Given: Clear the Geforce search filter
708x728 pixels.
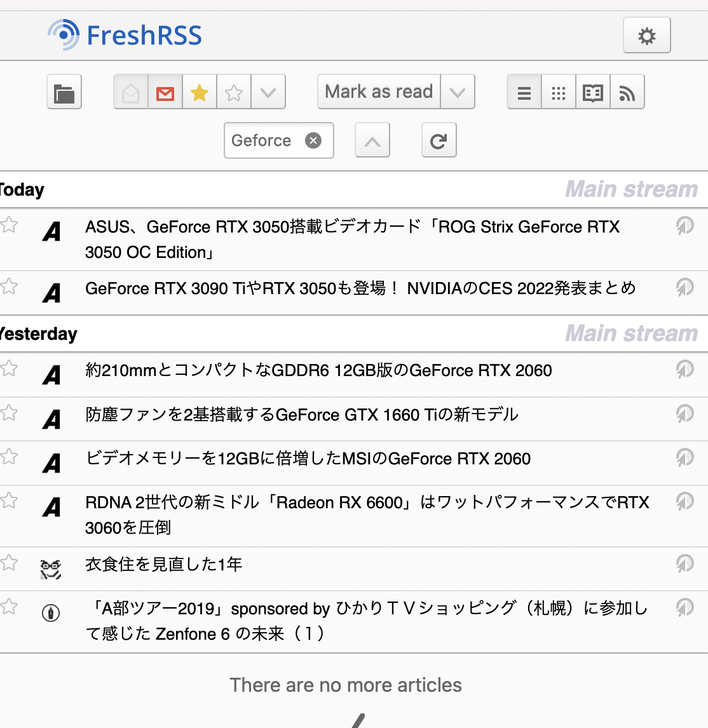Looking at the screenshot, I should click(313, 140).
